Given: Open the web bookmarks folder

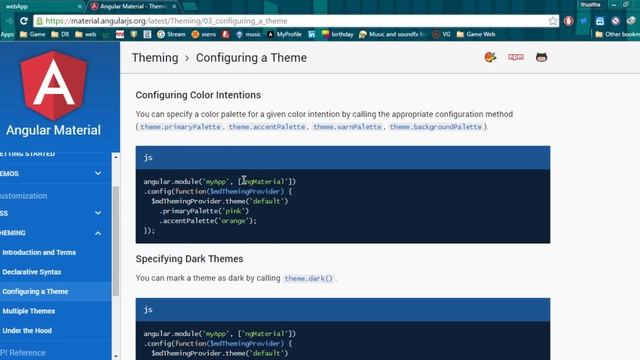Looking at the screenshot, I should pyautogui.click(x=86, y=34).
